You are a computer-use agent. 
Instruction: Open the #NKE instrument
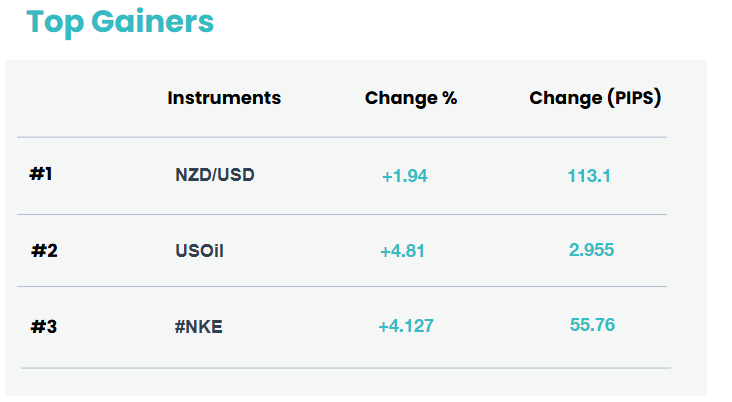tap(198, 327)
